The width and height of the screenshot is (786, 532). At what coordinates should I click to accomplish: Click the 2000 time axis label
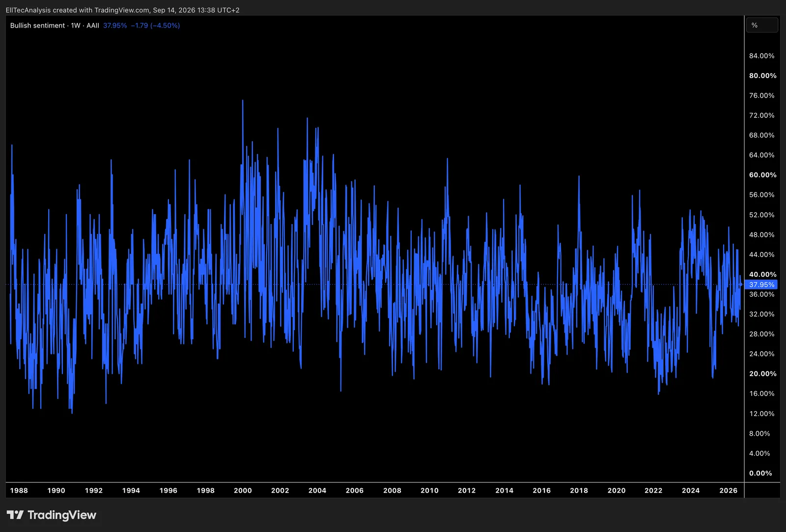pos(243,490)
